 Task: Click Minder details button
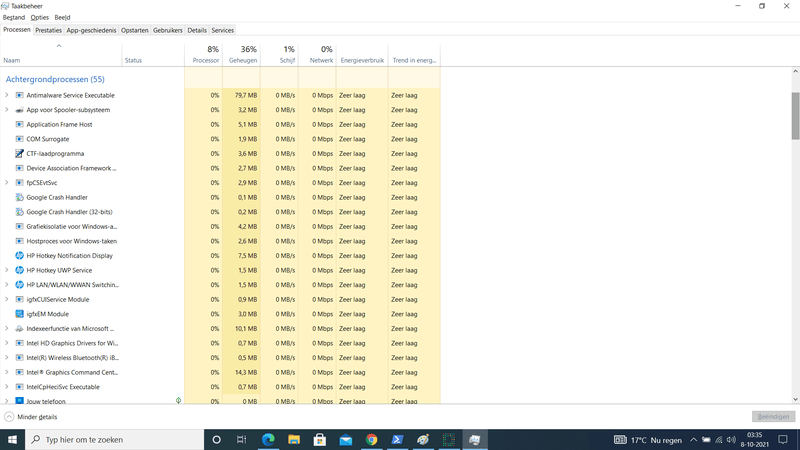point(31,417)
